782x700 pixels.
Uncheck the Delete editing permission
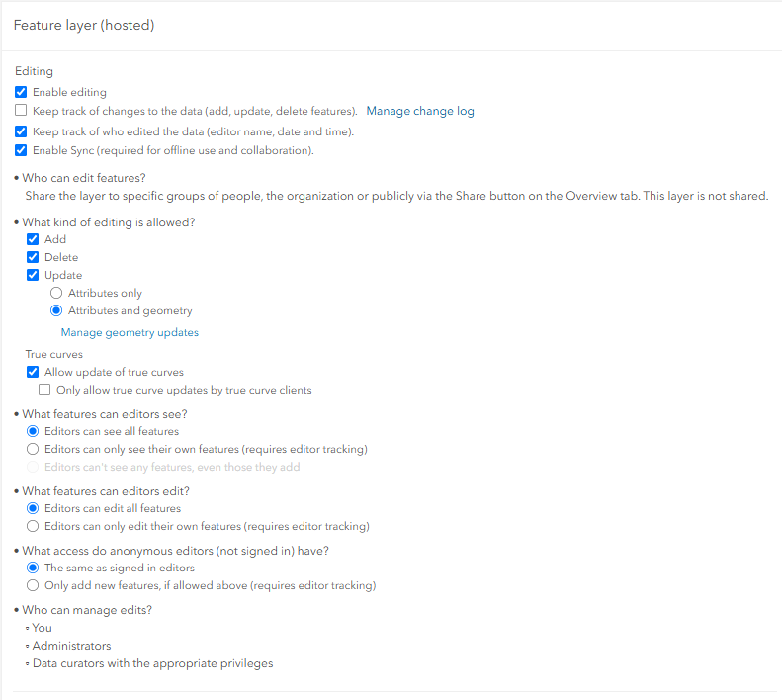pyautogui.click(x=33, y=257)
